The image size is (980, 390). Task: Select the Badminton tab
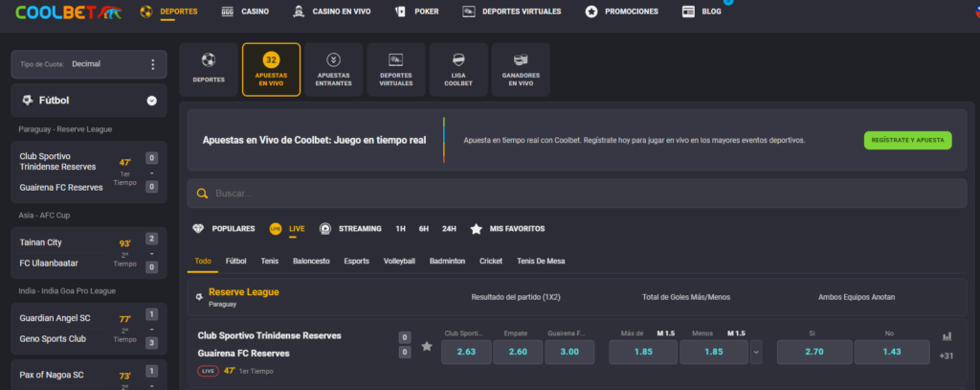coord(447,261)
